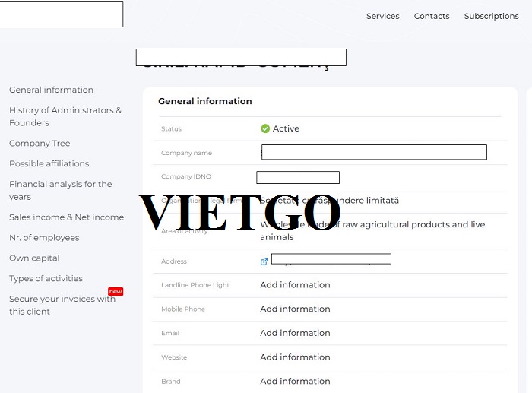Open the Services menu

click(x=382, y=16)
